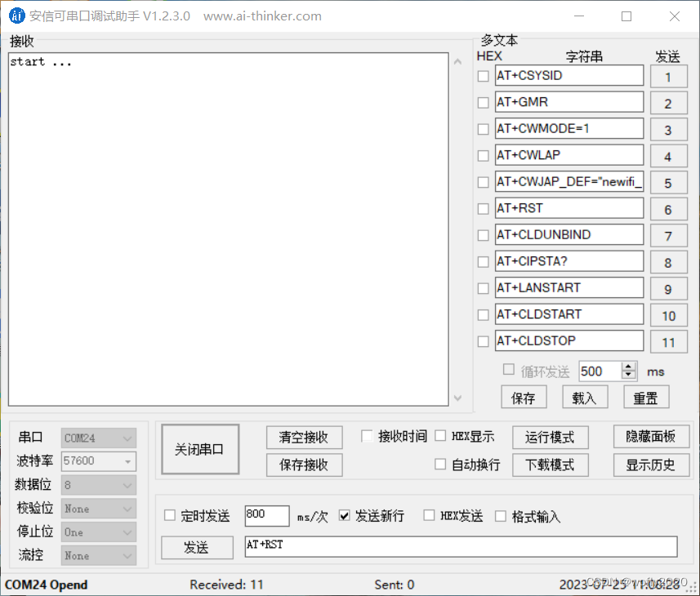The width and height of the screenshot is (700, 596).
Task: Check the HEX box next to AT+GMR
Action: coord(483,102)
